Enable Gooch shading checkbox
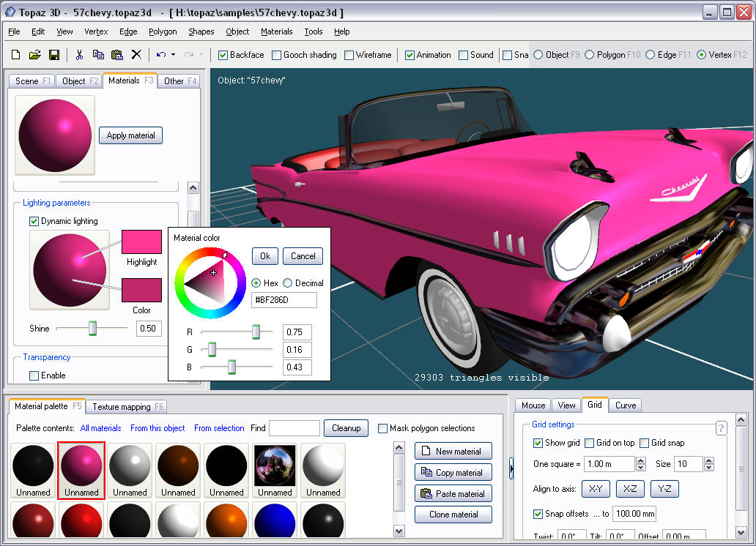Viewport: 756px width, 546px height. pyautogui.click(x=277, y=55)
